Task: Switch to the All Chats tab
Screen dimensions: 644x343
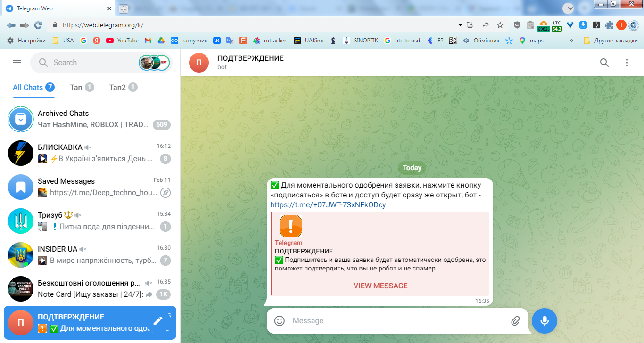Action: 33,87
